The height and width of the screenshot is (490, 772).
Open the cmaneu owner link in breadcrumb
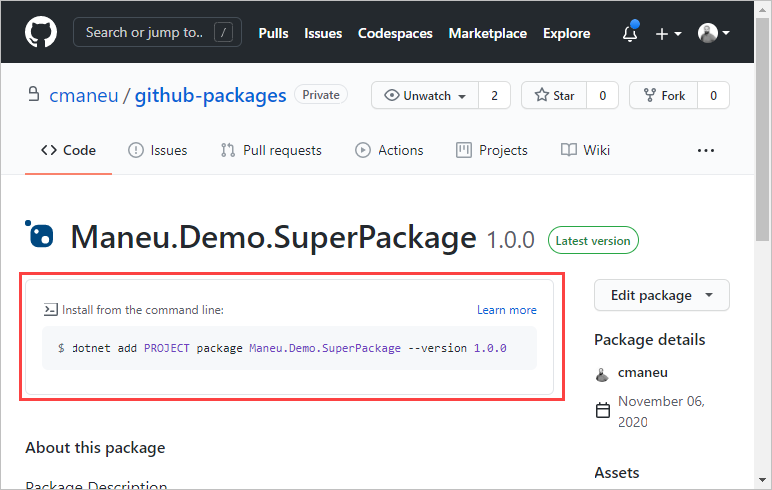[x=84, y=95]
